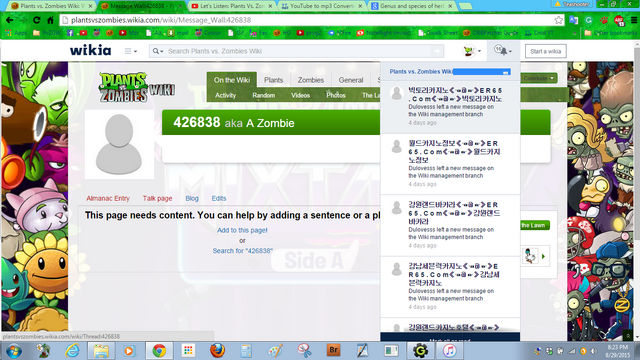Open iTunes from the taskbar

pos(449,351)
